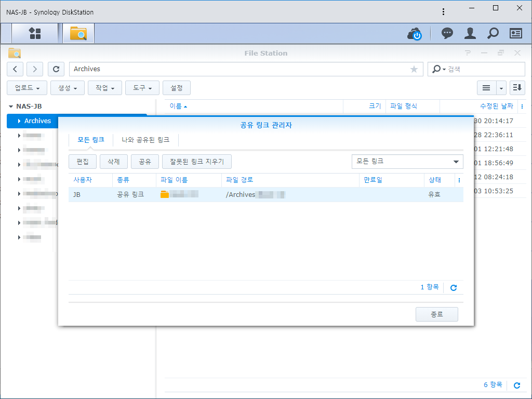Select the File Station taskbar icon
532x399 pixels.
click(x=78, y=33)
